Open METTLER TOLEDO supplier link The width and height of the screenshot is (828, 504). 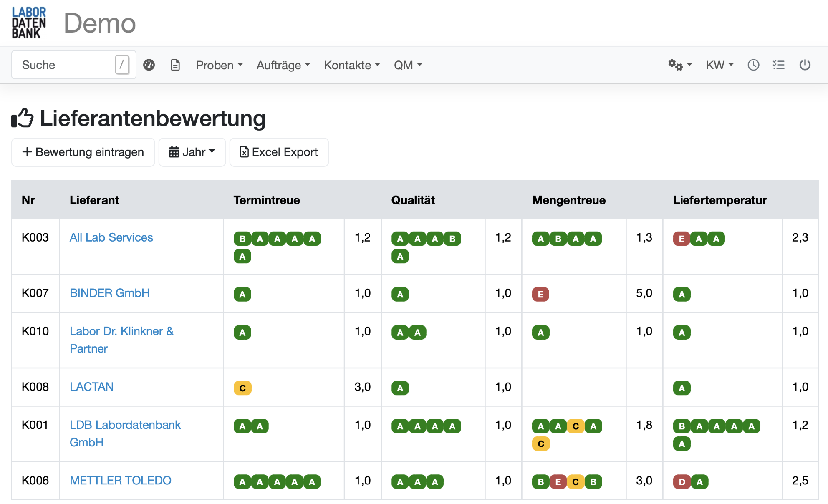click(120, 481)
